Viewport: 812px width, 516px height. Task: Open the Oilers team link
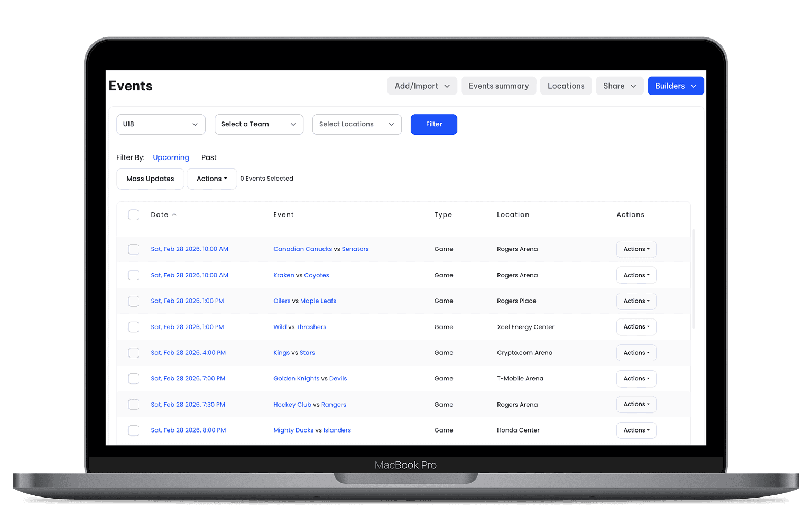282,301
